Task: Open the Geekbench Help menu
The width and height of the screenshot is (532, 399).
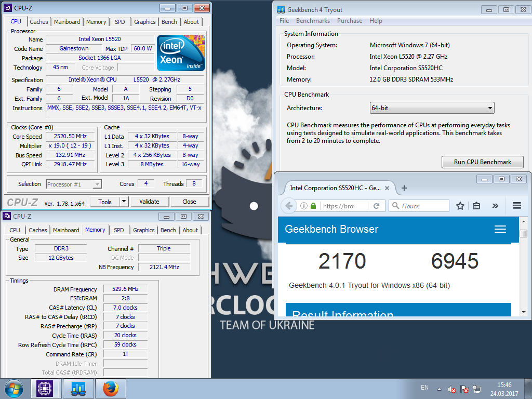Action: click(x=376, y=21)
